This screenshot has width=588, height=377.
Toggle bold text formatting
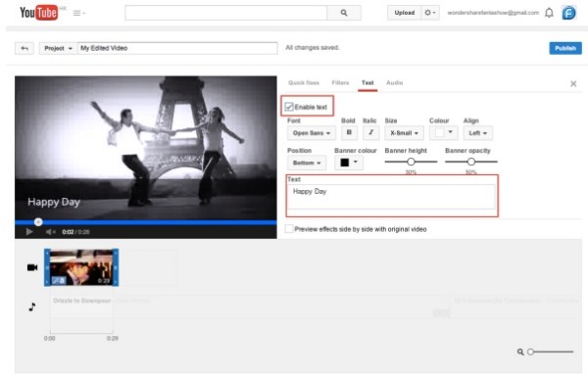click(x=349, y=132)
